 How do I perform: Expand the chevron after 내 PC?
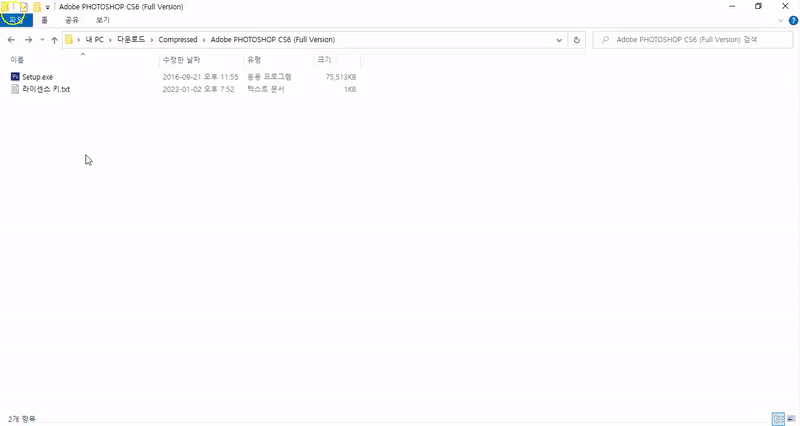tap(110, 40)
